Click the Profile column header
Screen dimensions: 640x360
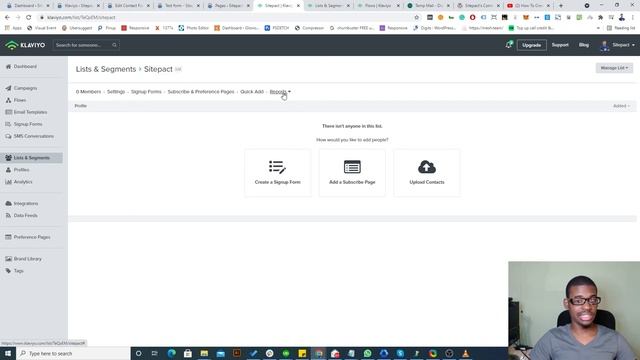tap(80, 106)
